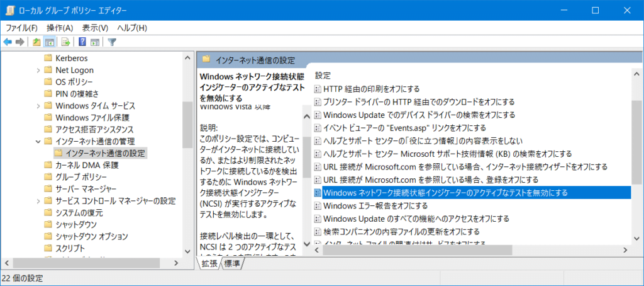
Task: Select インターネット通信の設定 tree item
Action: click(x=106, y=154)
